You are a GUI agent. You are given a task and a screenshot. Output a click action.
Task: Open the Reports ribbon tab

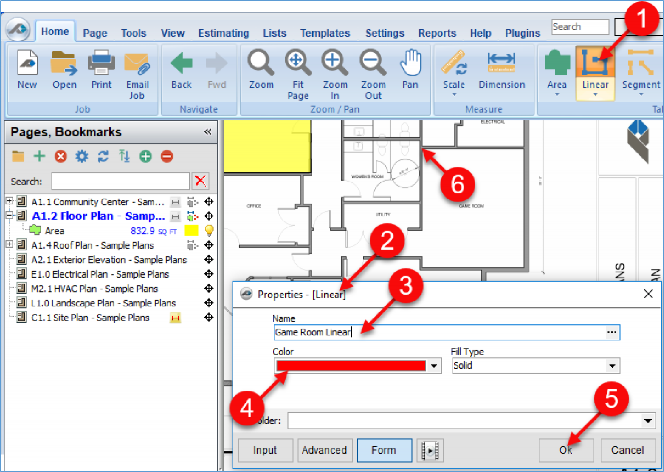click(x=437, y=33)
